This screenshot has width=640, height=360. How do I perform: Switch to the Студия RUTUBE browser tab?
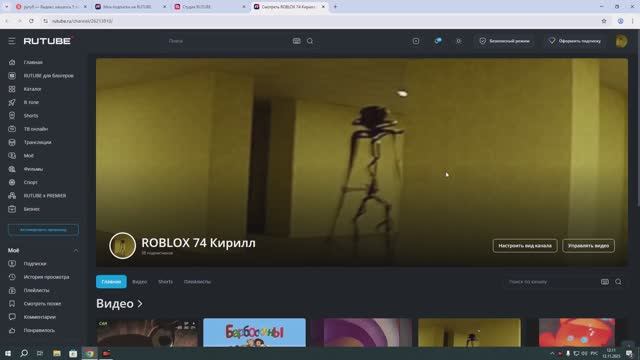(x=208, y=7)
